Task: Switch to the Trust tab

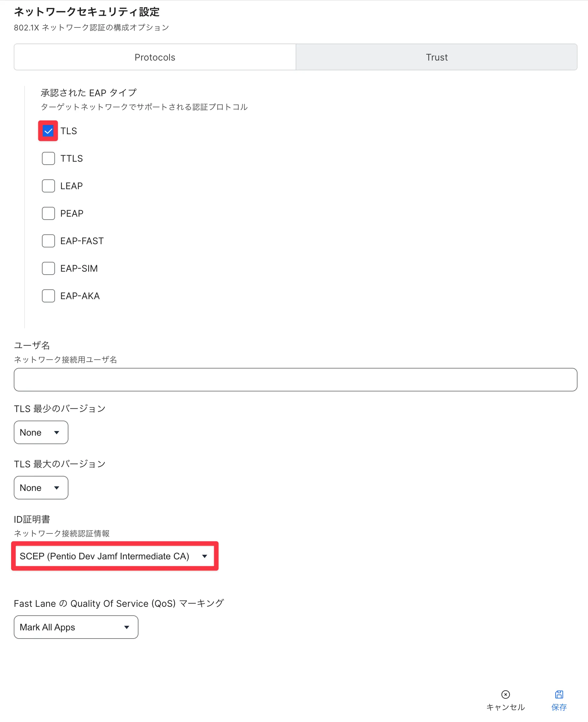Action: pos(436,57)
